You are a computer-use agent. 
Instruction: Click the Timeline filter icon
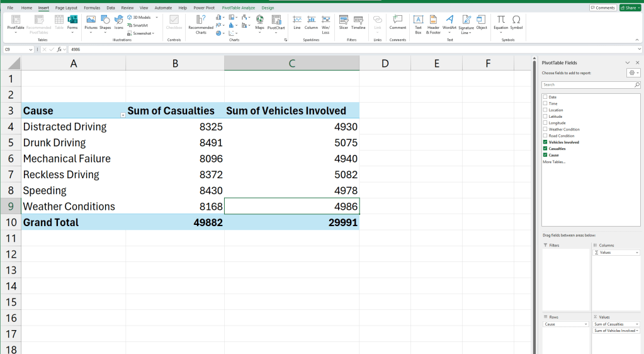tap(358, 22)
